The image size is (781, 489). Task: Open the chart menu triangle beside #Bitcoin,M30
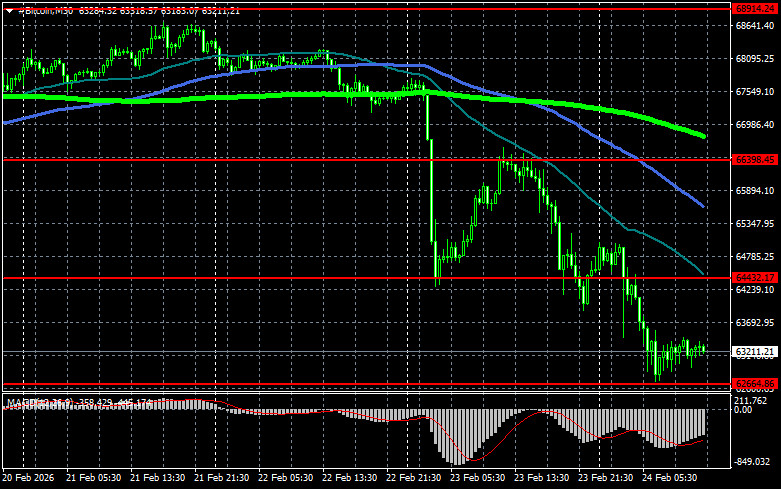point(9,11)
